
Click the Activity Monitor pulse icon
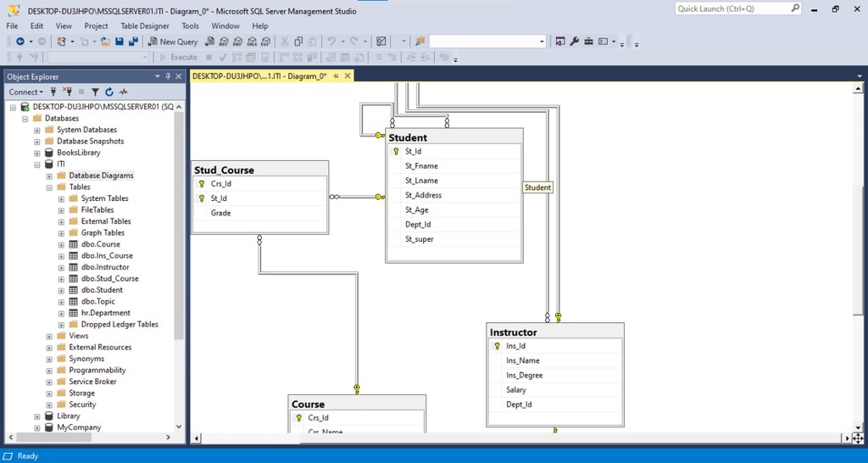click(123, 92)
